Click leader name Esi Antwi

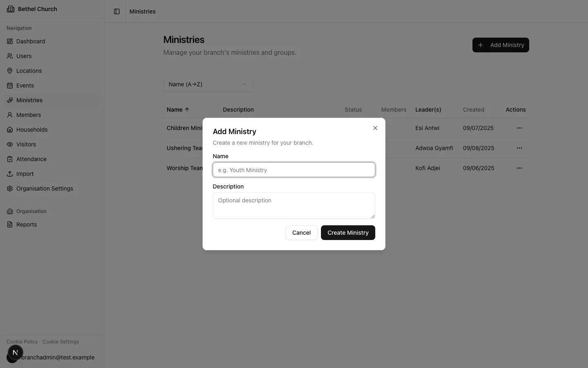click(x=427, y=128)
